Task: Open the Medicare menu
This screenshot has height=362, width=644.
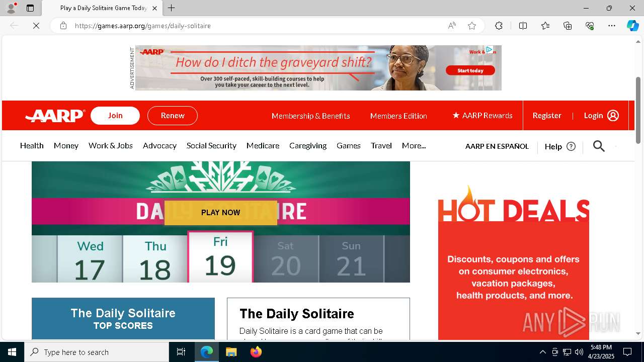Action: (263, 145)
